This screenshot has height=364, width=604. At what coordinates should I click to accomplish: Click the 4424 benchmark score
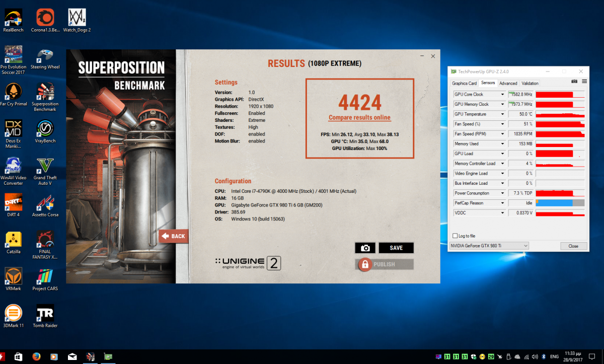(x=359, y=103)
